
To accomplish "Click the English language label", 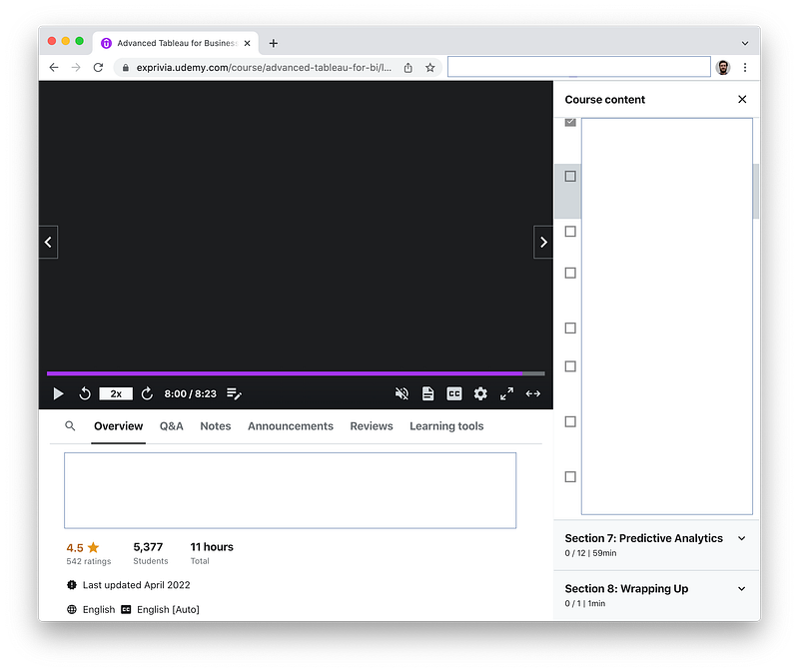I will [99, 609].
